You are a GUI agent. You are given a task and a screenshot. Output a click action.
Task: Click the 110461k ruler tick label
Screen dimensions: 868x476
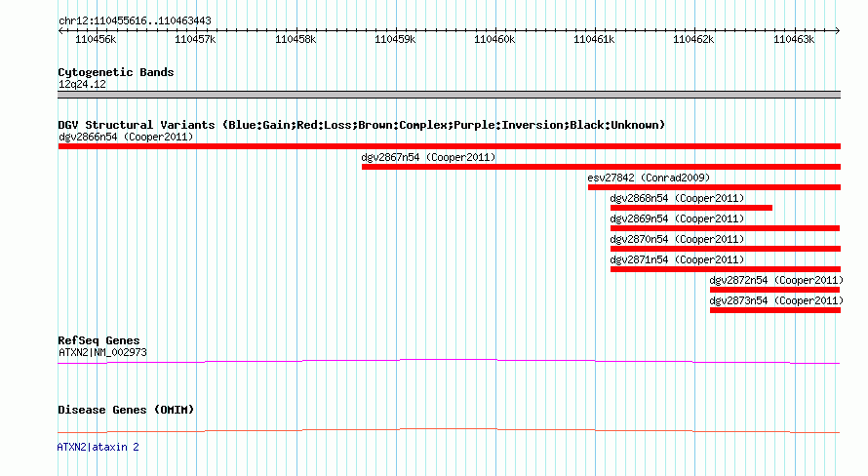[x=595, y=39]
